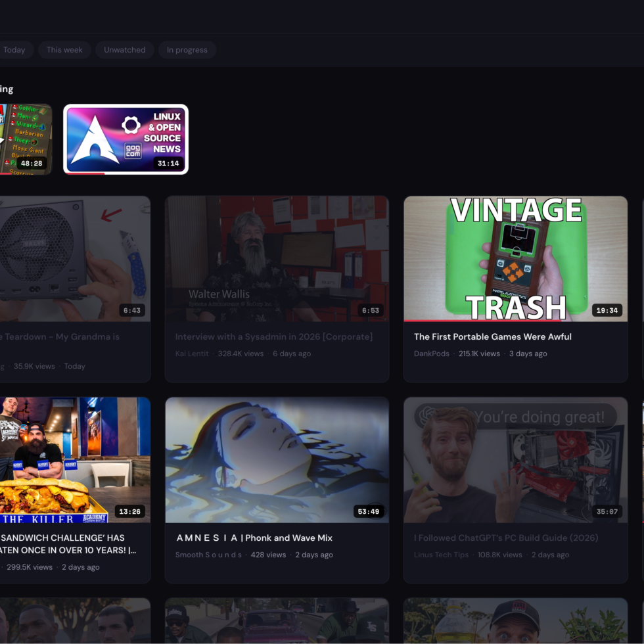Click the 6:53 duration badge
This screenshot has height=644, width=644.
click(371, 310)
